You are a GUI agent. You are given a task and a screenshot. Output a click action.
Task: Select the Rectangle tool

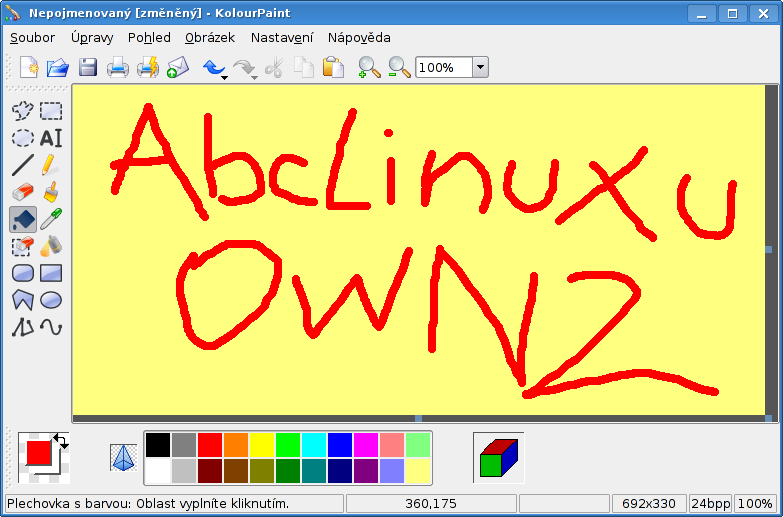pos(51,273)
